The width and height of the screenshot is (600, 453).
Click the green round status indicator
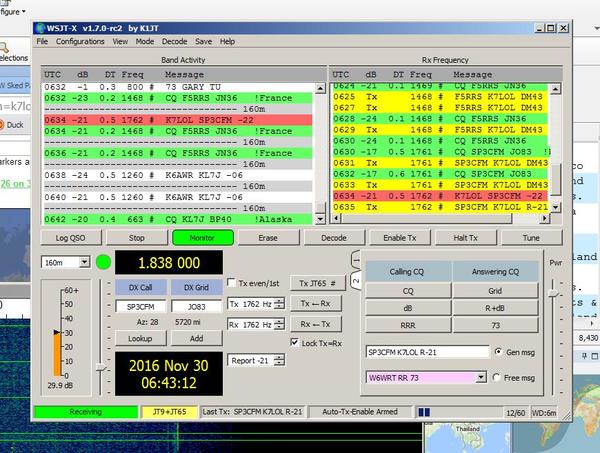click(x=103, y=262)
